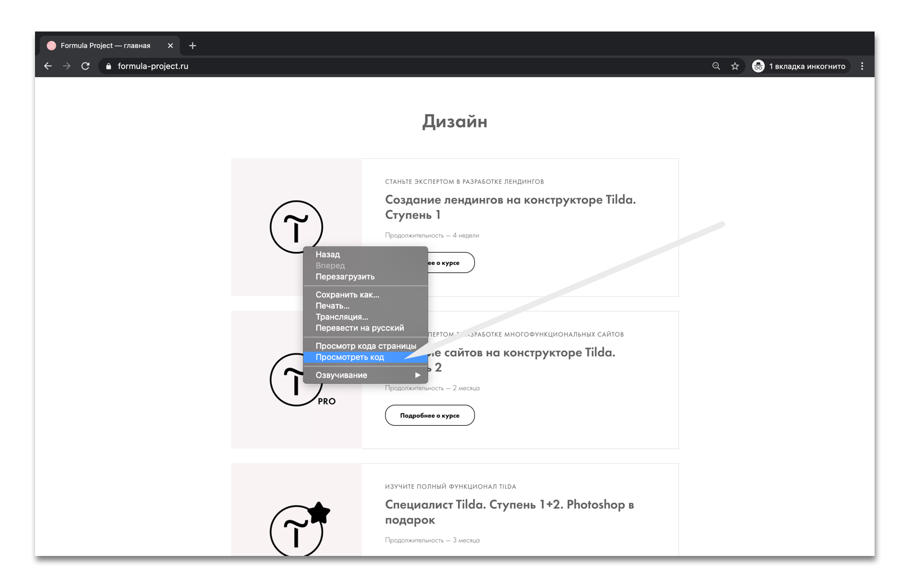Click Продолжительность — 4 недели text
Viewport: 909px width, 588px height.
click(432, 236)
